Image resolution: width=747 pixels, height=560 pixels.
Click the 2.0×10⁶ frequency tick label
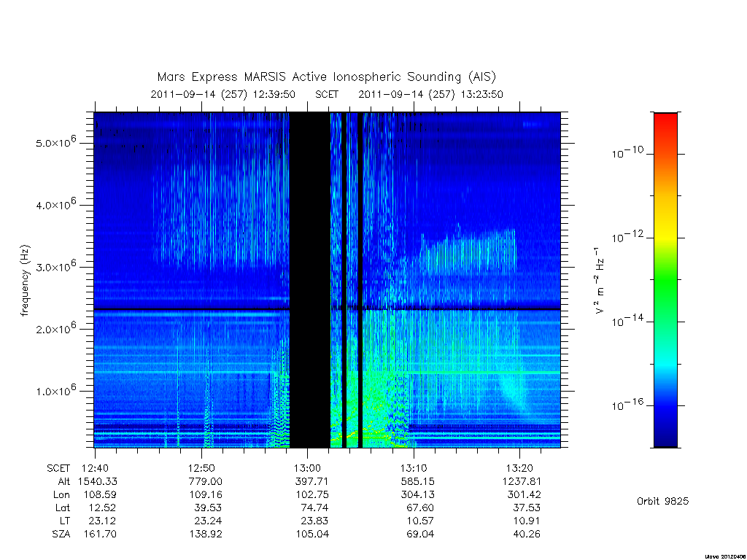[x=55, y=327]
